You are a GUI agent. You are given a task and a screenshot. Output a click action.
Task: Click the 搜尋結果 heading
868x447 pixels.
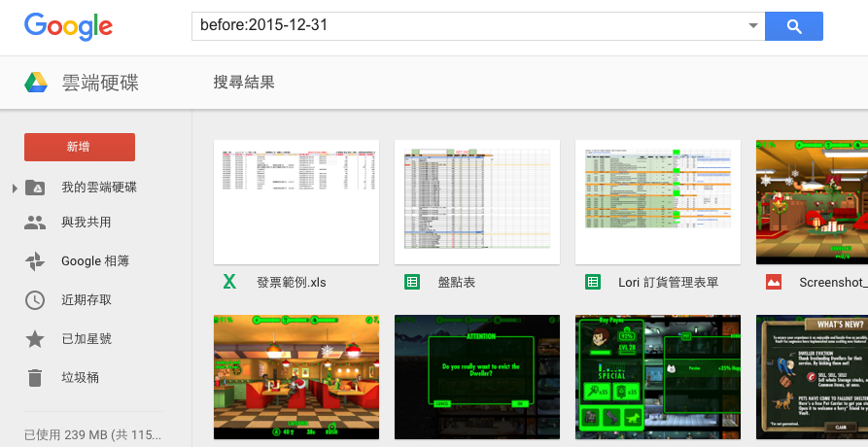(244, 83)
